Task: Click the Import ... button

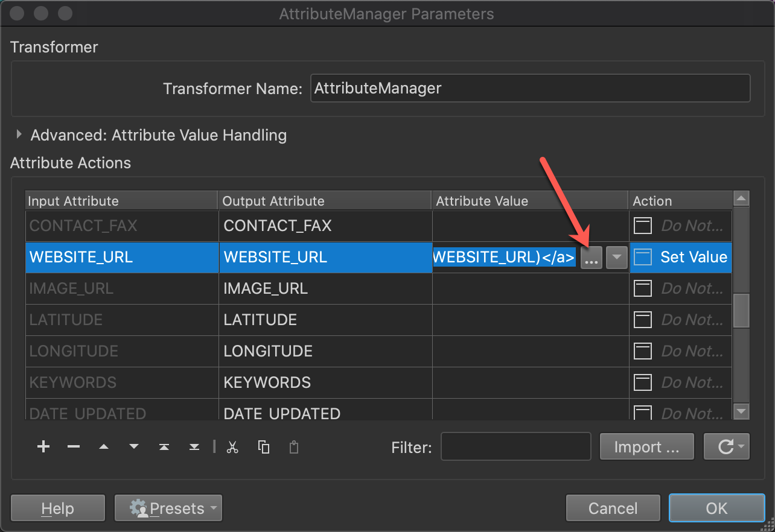Action: [646, 447]
